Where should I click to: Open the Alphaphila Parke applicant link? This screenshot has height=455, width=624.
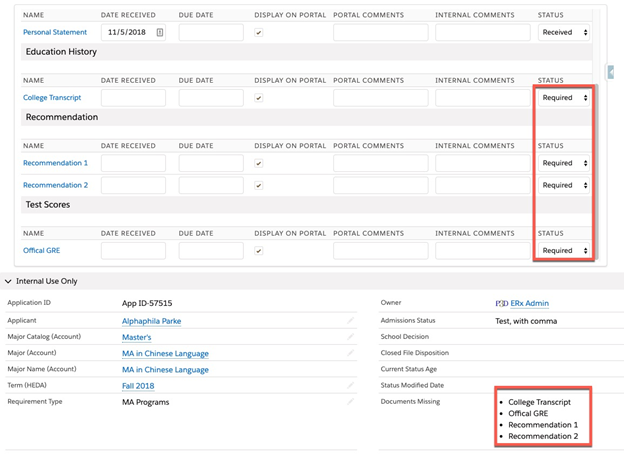pos(151,321)
